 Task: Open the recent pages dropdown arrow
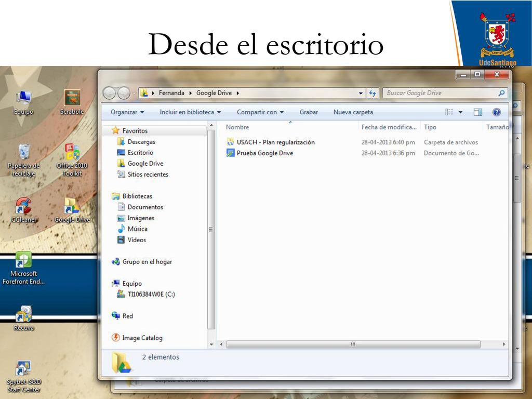134,93
